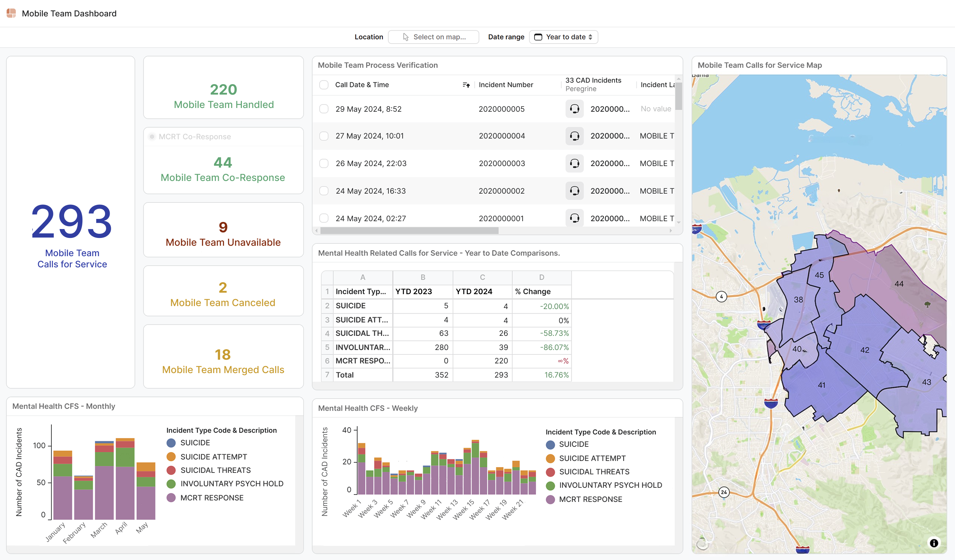Viewport: 955px width, 560px height.
Task: Click the Mobile Team Dashboard logo icon
Action: click(x=11, y=13)
